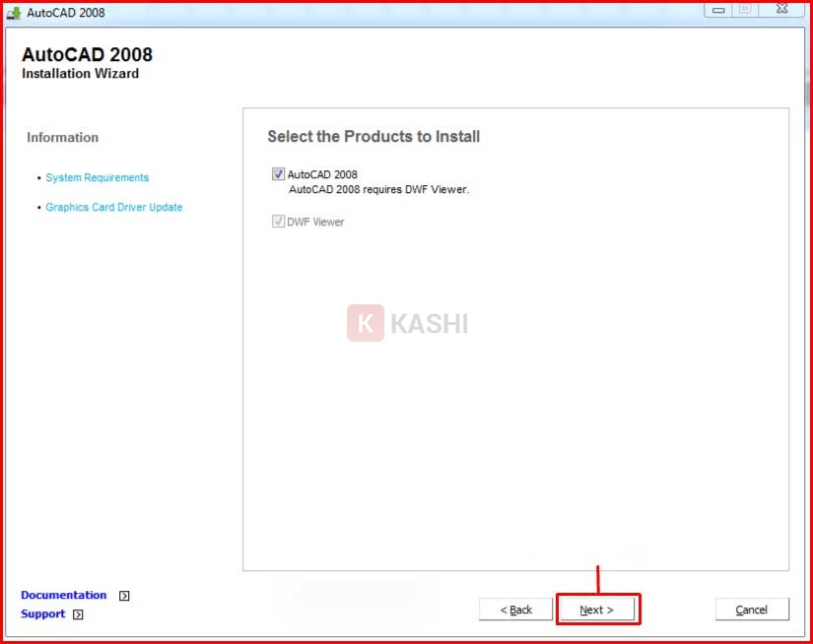This screenshot has width=813, height=644.
Task: Click the Information sidebar heading
Action: click(63, 138)
